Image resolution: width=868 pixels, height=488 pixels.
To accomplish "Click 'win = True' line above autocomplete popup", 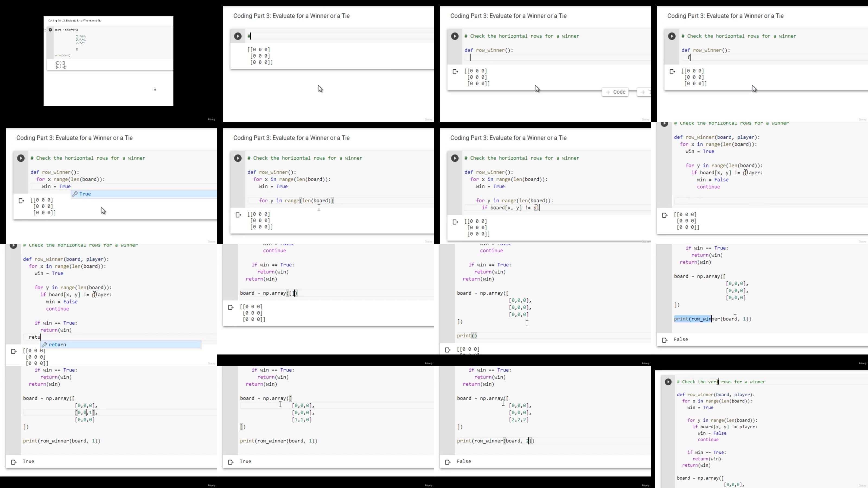I will click(56, 186).
